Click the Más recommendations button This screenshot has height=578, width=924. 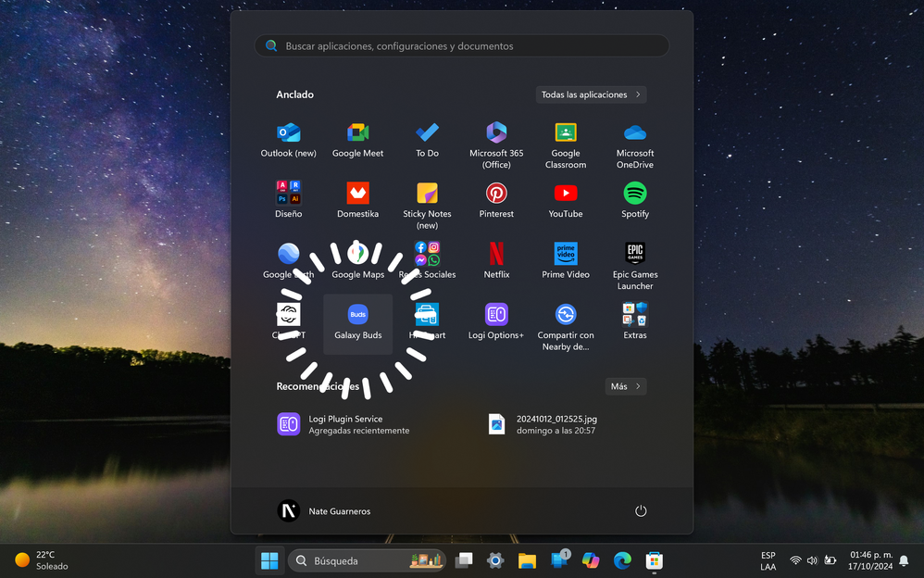(x=626, y=386)
